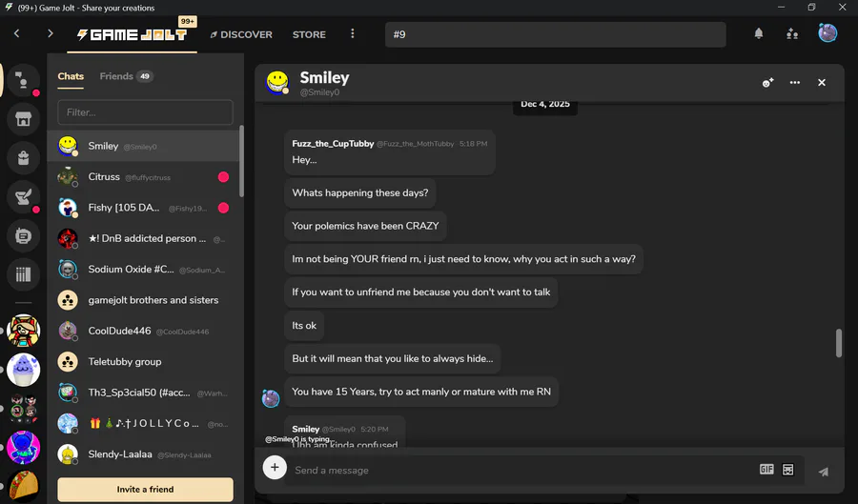Open the sticker picker icon

tap(788, 470)
